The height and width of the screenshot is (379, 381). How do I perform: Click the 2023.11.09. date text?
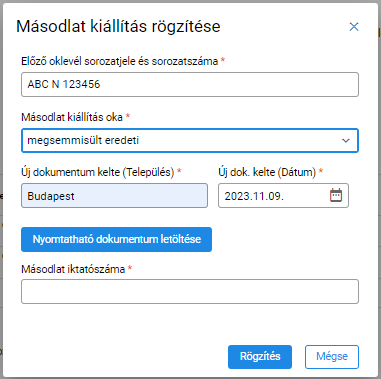click(x=254, y=196)
